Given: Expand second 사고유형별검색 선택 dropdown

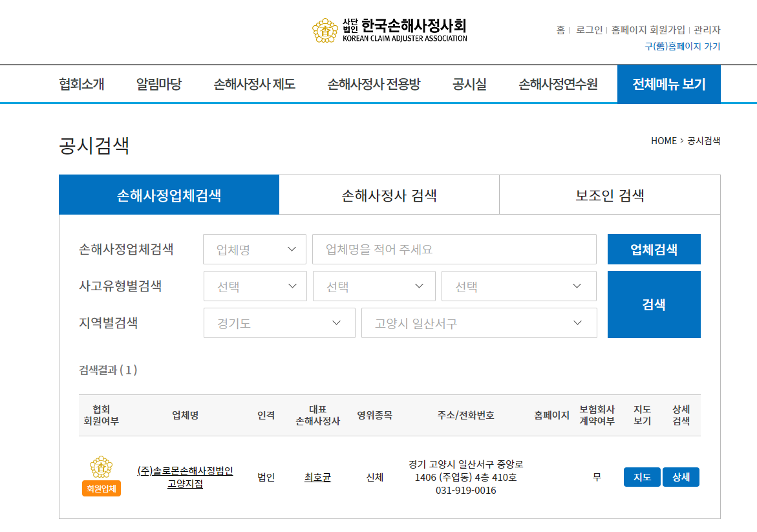Looking at the screenshot, I should click(x=374, y=286).
